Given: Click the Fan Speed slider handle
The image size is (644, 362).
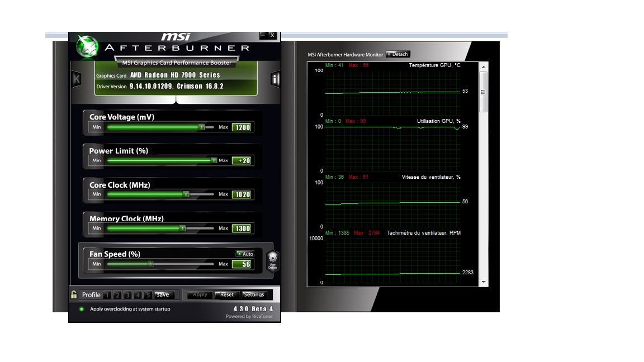Looking at the screenshot, I should (x=151, y=264).
